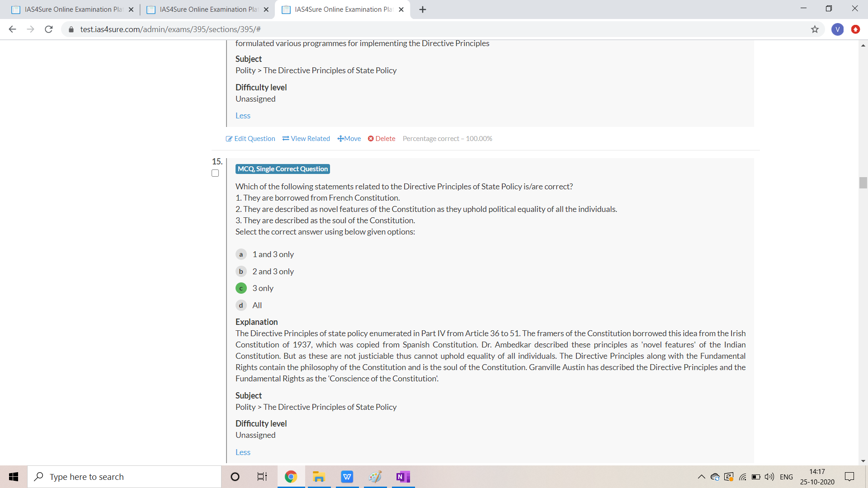This screenshot has height=488, width=868.
Task: Click the Edit Question pencil icon
Action: tap(229, 139)
